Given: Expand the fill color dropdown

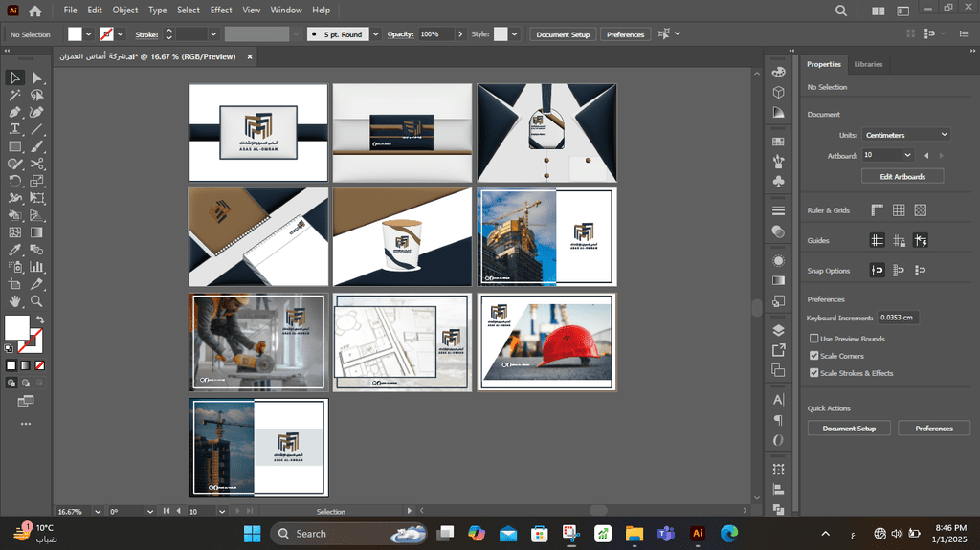Looking at the screenshot, I should pyautogui.click(x=88, y=34).
